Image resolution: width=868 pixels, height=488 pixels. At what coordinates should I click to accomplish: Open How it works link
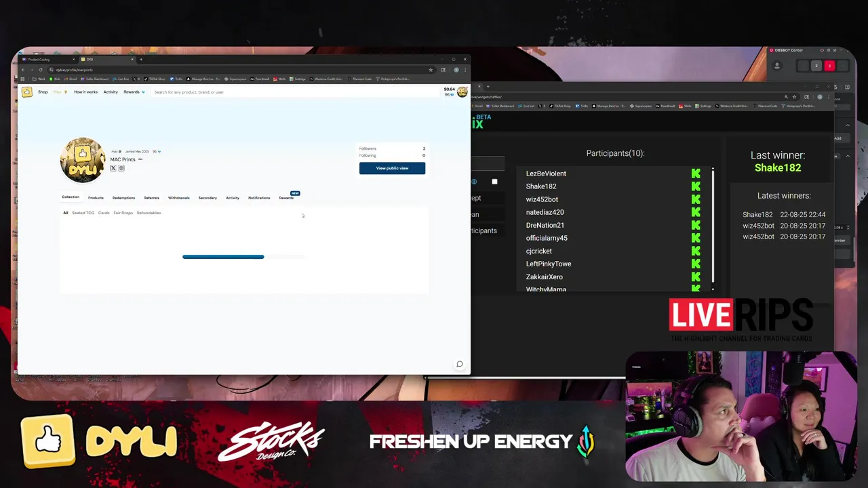pos(85,92)
